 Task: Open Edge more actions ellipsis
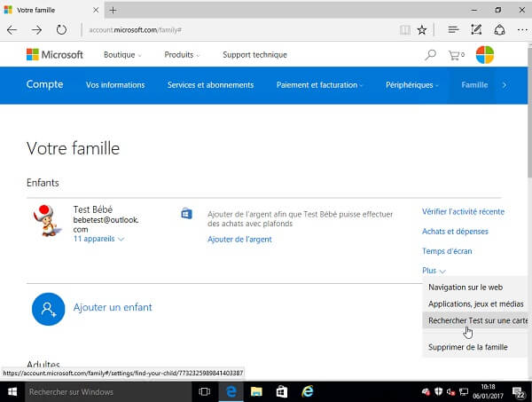[522, 30]
